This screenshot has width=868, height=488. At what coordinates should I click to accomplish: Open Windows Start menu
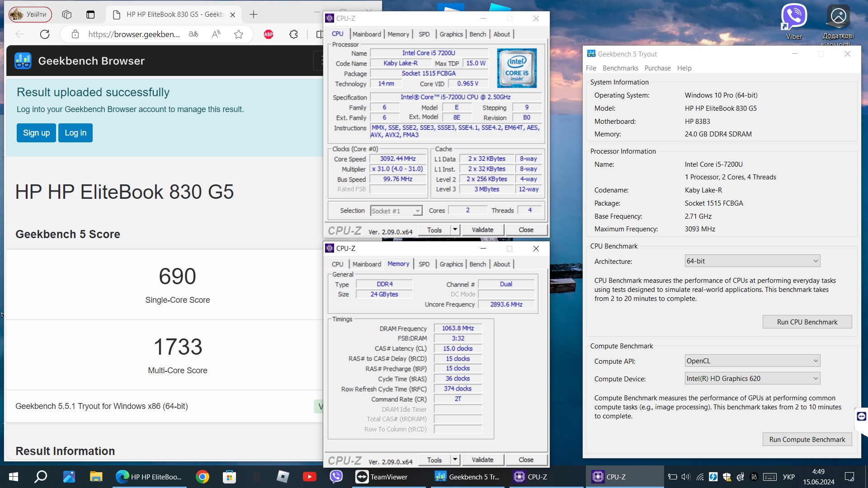point(14,477)
